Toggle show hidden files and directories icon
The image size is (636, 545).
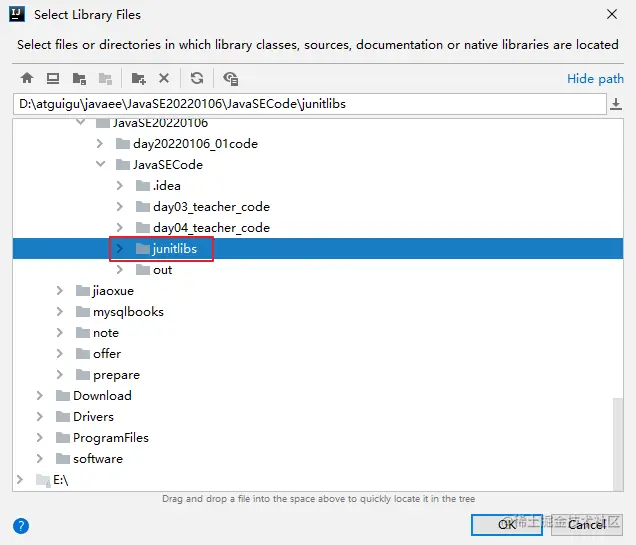click(x=231, y=78)
